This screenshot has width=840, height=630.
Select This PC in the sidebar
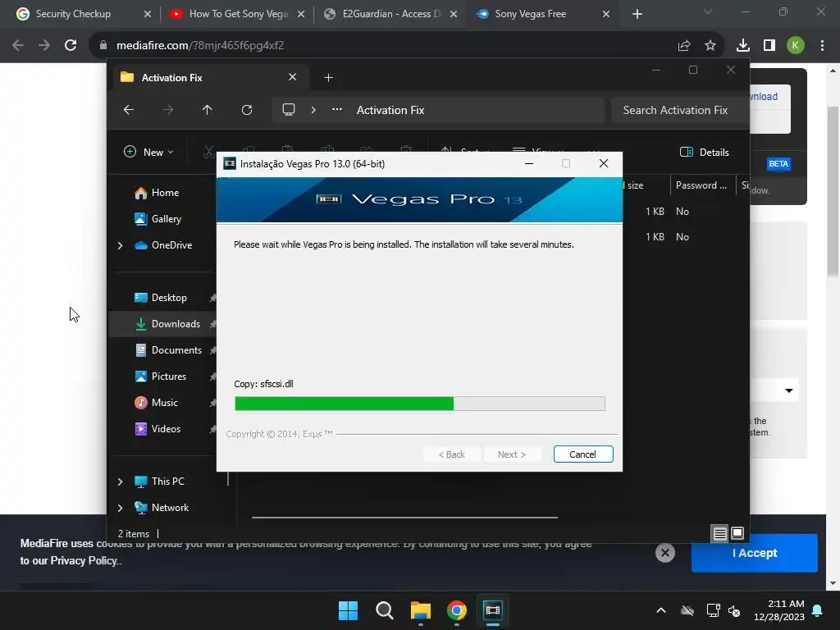coord(159,482)
